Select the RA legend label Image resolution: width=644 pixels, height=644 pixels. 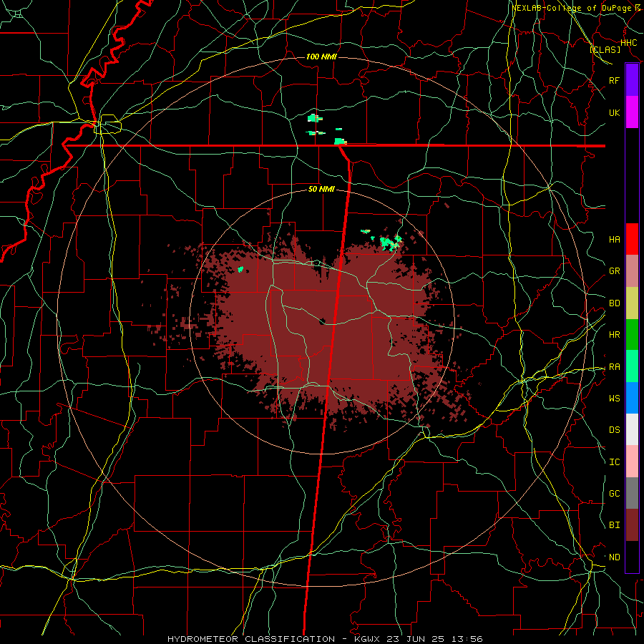(614, 367)
